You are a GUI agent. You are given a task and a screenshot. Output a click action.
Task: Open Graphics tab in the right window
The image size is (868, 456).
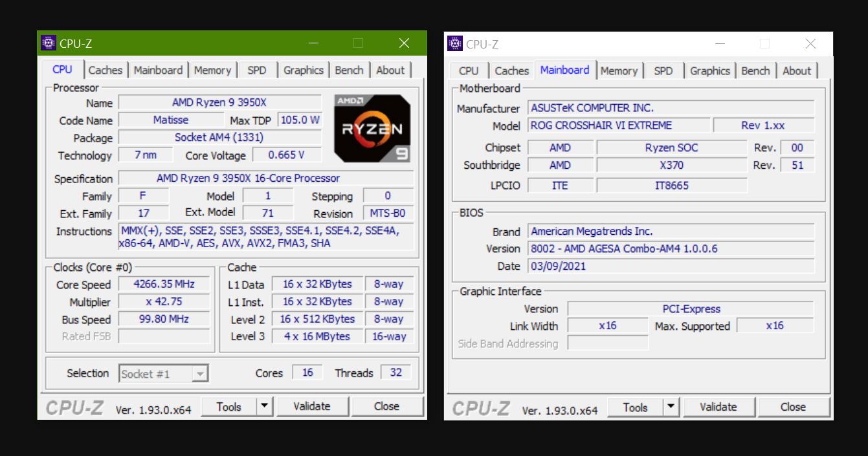[x=710, y=71]
